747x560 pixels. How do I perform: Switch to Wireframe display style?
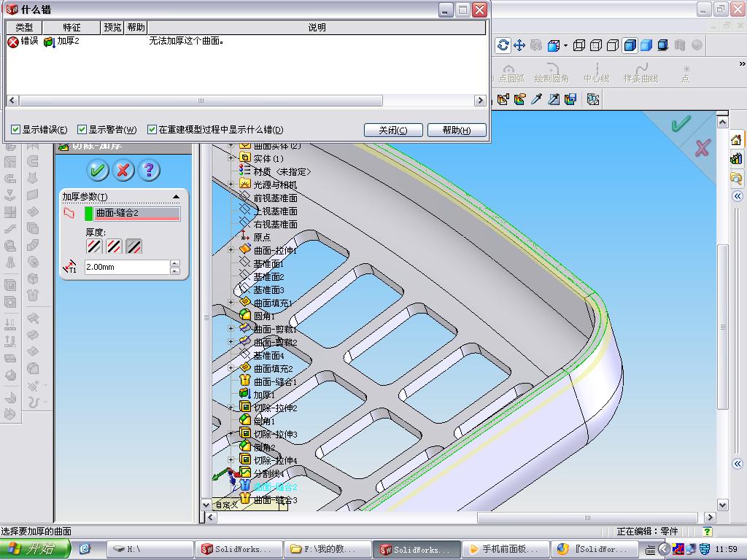(578, 45)
